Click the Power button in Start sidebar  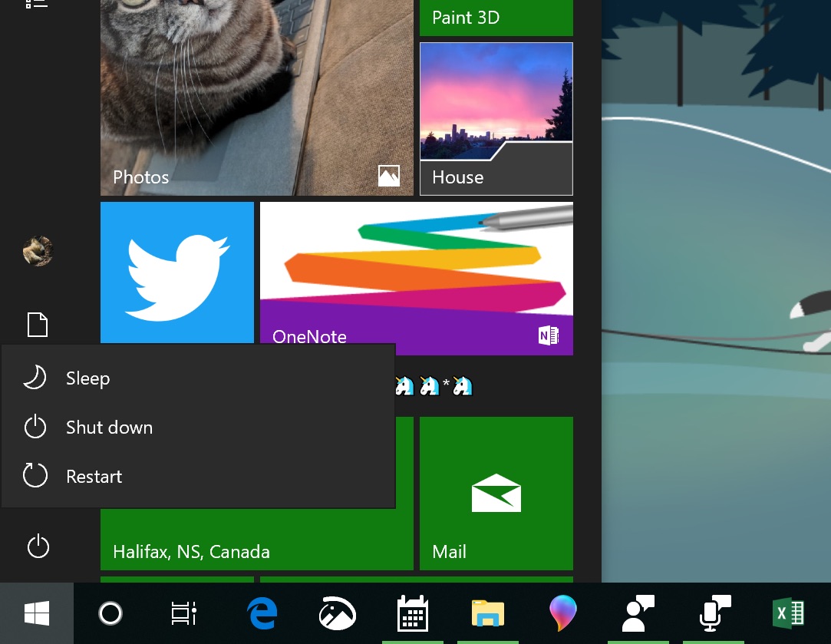(38, 547)
